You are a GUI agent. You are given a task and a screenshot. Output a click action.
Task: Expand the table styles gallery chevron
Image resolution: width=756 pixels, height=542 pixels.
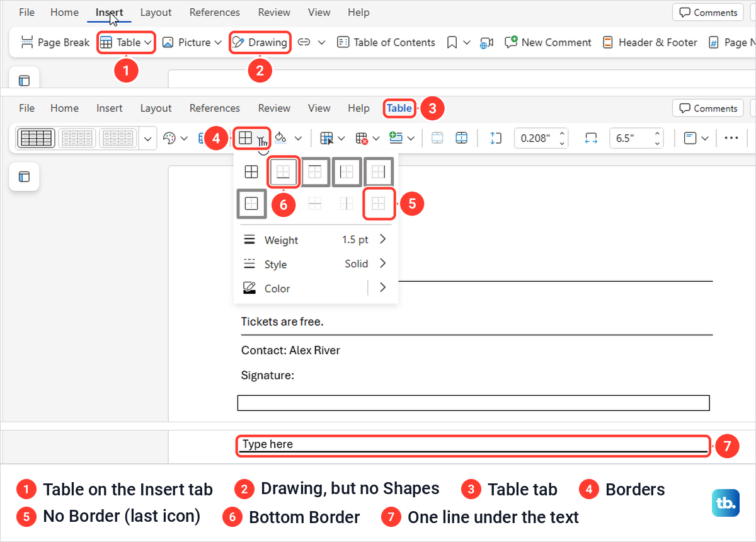[x=148, y=138]
